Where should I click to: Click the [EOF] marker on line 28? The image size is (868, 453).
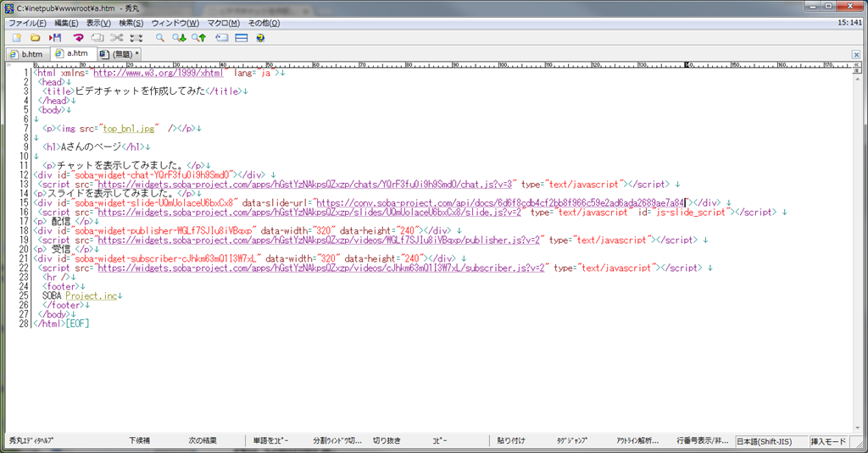tap(77, 323)
